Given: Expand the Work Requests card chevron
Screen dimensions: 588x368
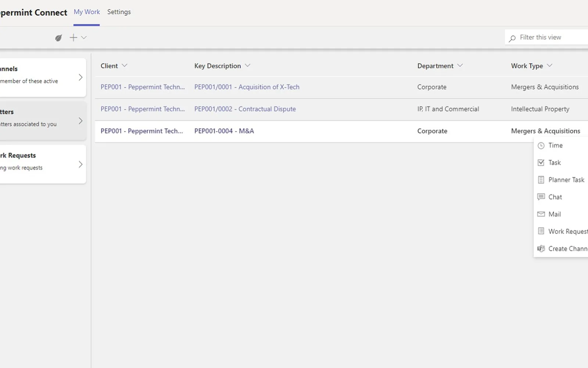Looking at the screenshot, I should [x=80, y=164].
